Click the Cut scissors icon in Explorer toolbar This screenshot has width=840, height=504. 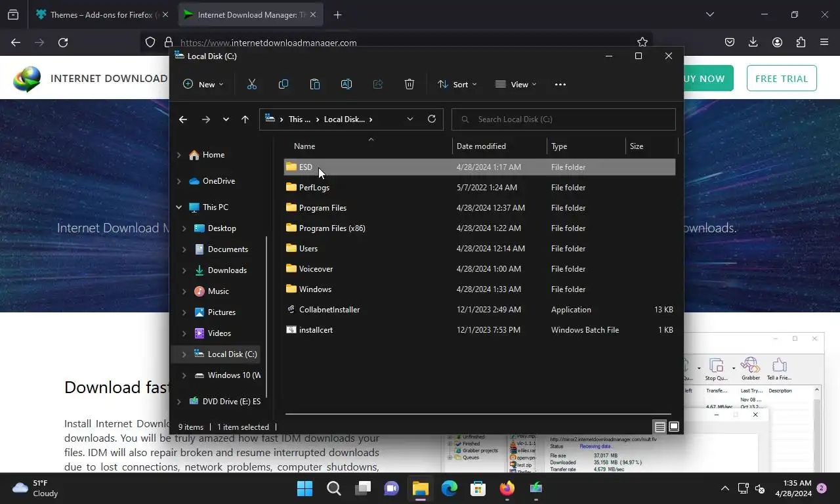(x=252, y=84)
